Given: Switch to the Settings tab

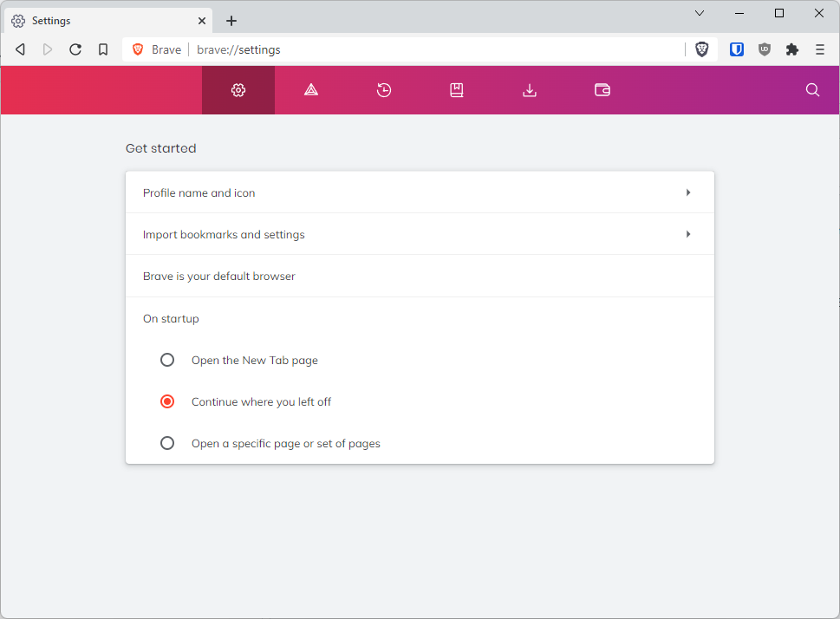Looking at the screenshot, I should coord(108,21).
